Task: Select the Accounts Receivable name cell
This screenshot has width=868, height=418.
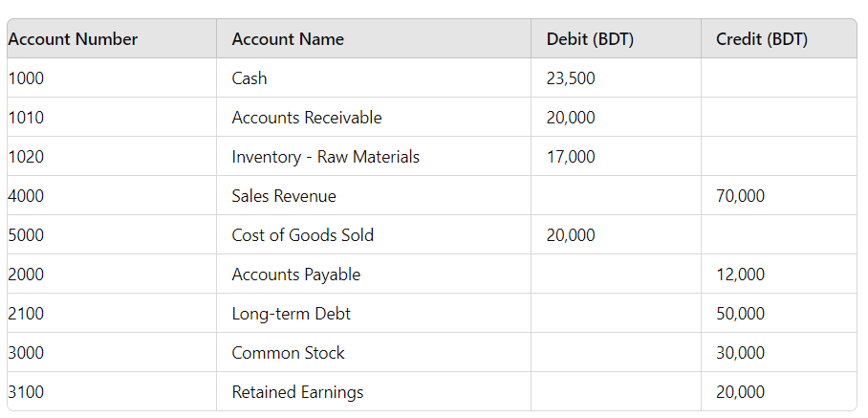Action: [307, 118]
